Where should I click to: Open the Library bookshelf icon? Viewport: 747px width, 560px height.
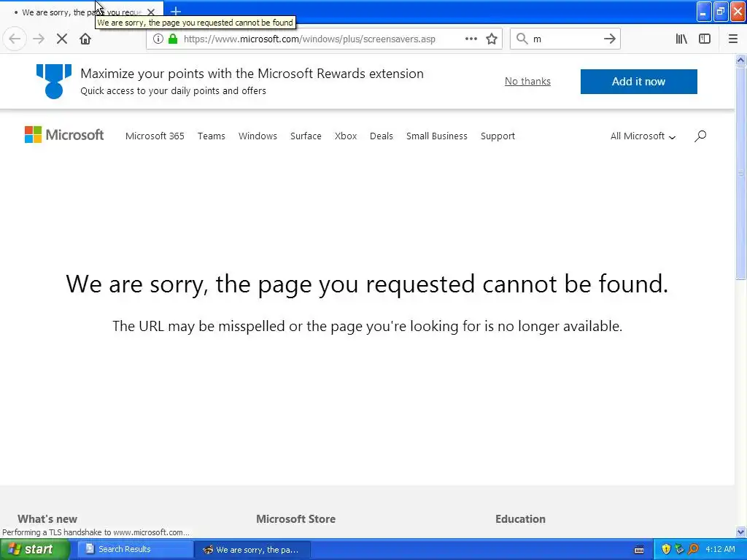tap(681, 39)
